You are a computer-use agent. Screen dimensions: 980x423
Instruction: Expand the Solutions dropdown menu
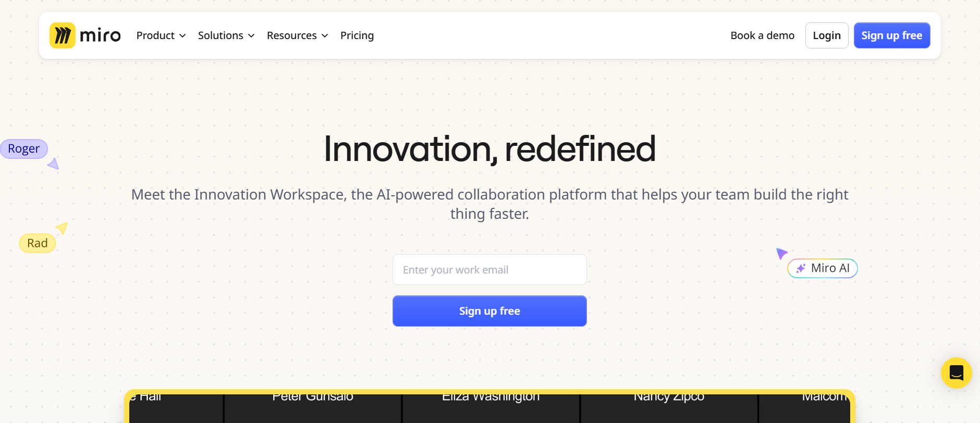226,35
